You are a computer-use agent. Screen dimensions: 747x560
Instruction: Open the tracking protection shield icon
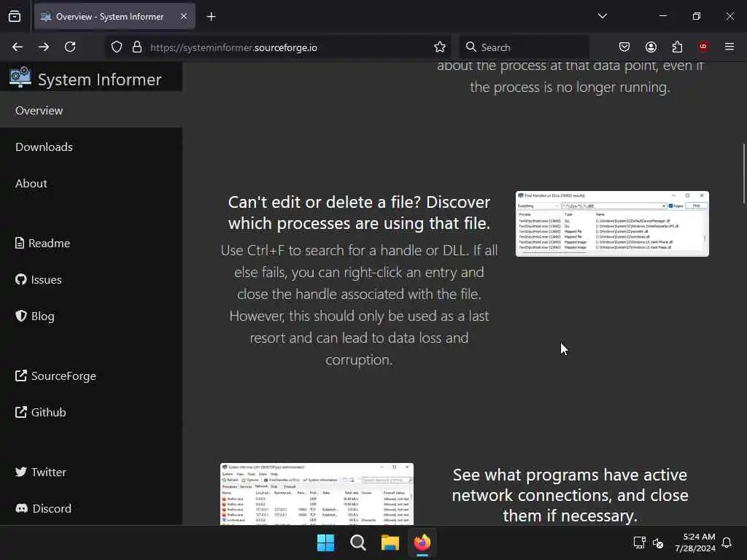pyautogui.click(x=117, y=47)
